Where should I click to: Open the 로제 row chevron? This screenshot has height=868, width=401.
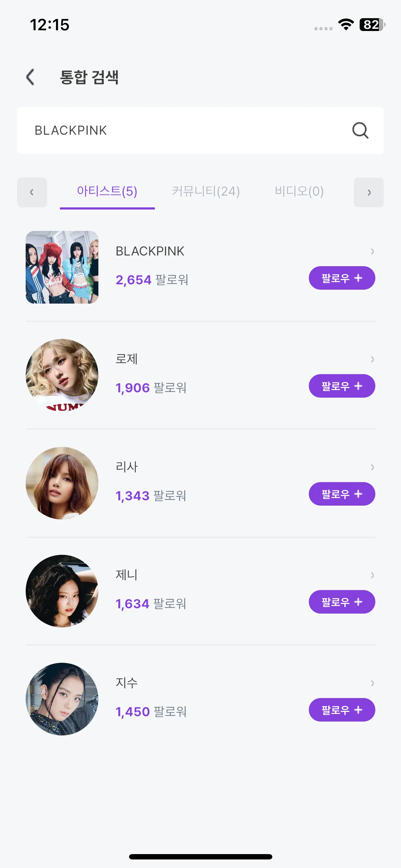(x=372, y=359)
